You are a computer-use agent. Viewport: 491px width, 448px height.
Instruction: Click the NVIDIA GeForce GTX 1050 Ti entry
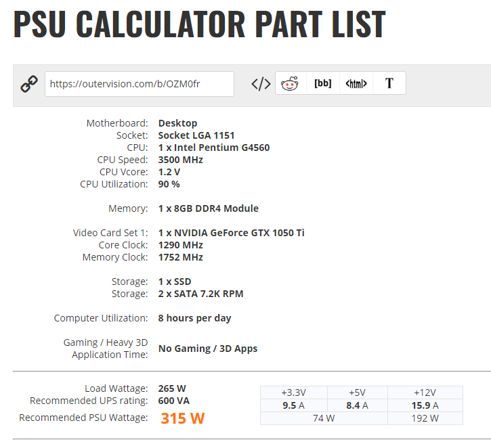pyautogui.click(x=231, y=233)
